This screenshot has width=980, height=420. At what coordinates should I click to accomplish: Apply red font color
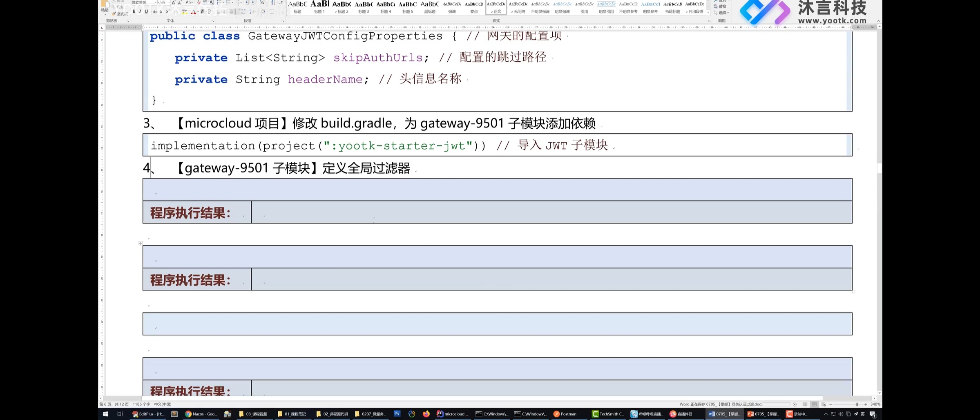coord(194,12)
